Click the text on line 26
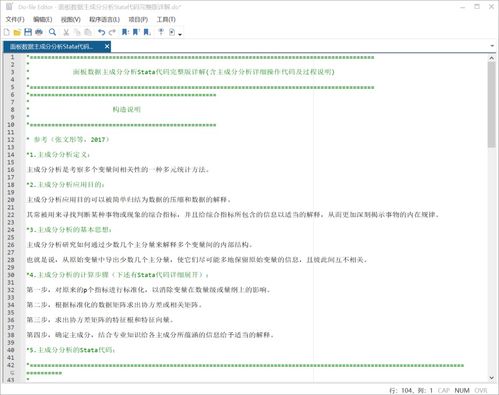The image size is (499, 395). tap(140, 245)
